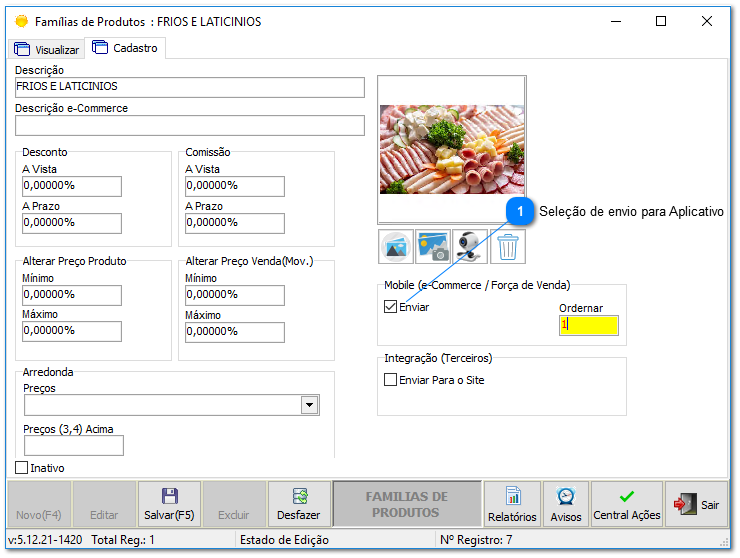Minimize the Famílias de Produtos window
Screen dimensions: 740x558
[x=616, y=21]
